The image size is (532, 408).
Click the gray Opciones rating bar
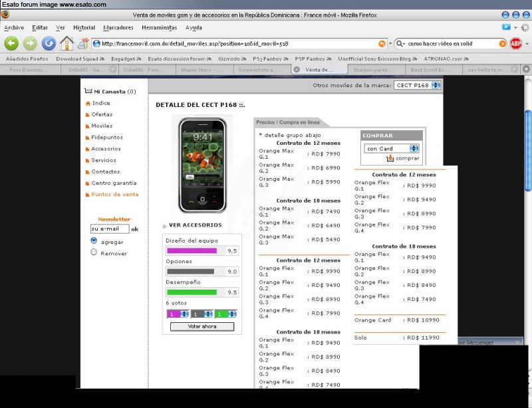191,272
